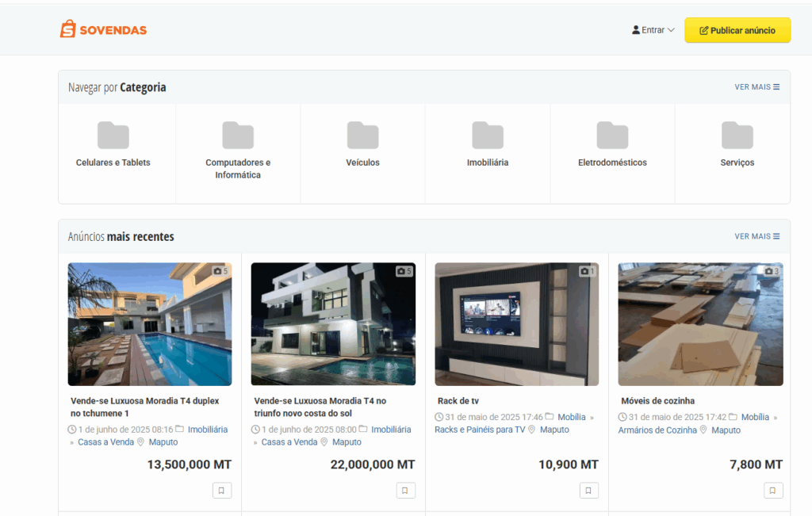812x516 pixels.
Task: Bookmark the 13,500,000 MT duplex listing
Action: coord(221,491)
